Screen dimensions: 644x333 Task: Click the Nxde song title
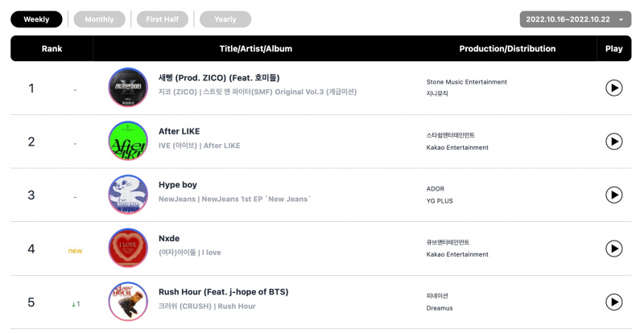(x=169, y=238)
